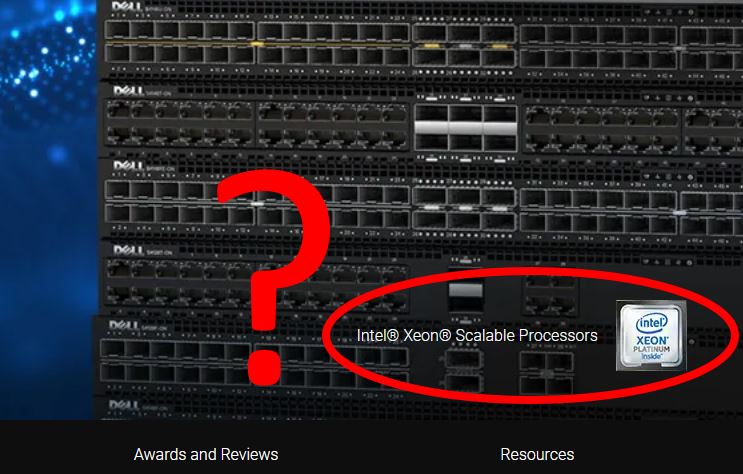Click the Dell logo on the fourth switch

[128, 250]
